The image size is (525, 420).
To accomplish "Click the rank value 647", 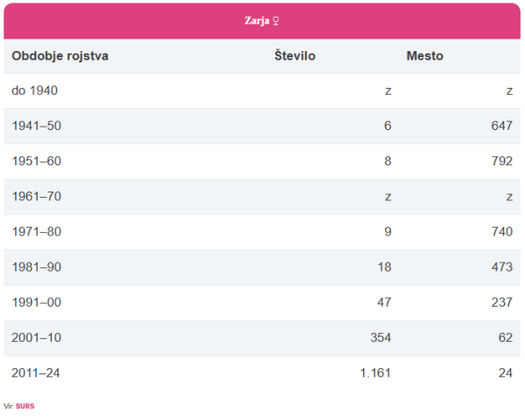I will [x=502, y=126].
